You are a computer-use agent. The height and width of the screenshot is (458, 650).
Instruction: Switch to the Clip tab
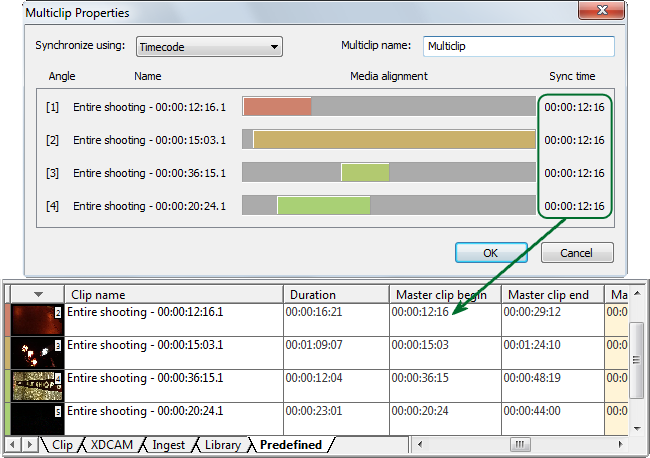[62, 445]
